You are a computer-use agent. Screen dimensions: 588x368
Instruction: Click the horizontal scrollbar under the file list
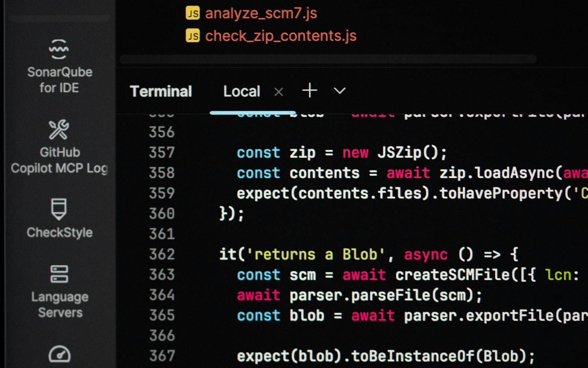click(328, 59)
